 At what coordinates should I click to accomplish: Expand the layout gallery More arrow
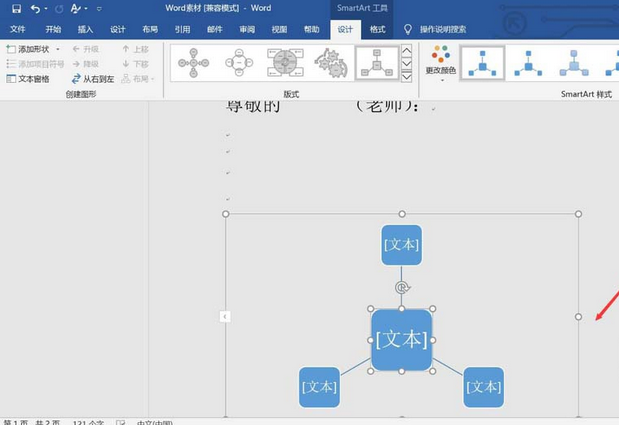[x=407, y=77]
